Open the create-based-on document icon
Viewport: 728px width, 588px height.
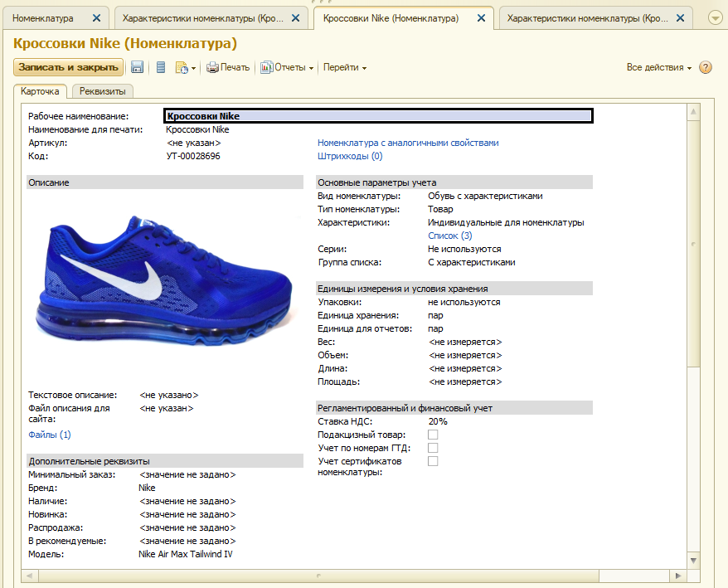(x=182, y=67)
